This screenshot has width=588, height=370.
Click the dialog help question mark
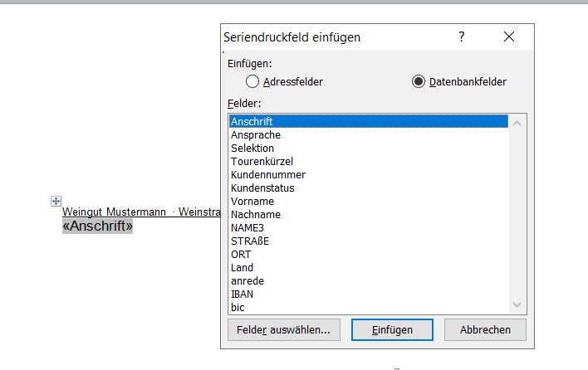pos(462,37)
